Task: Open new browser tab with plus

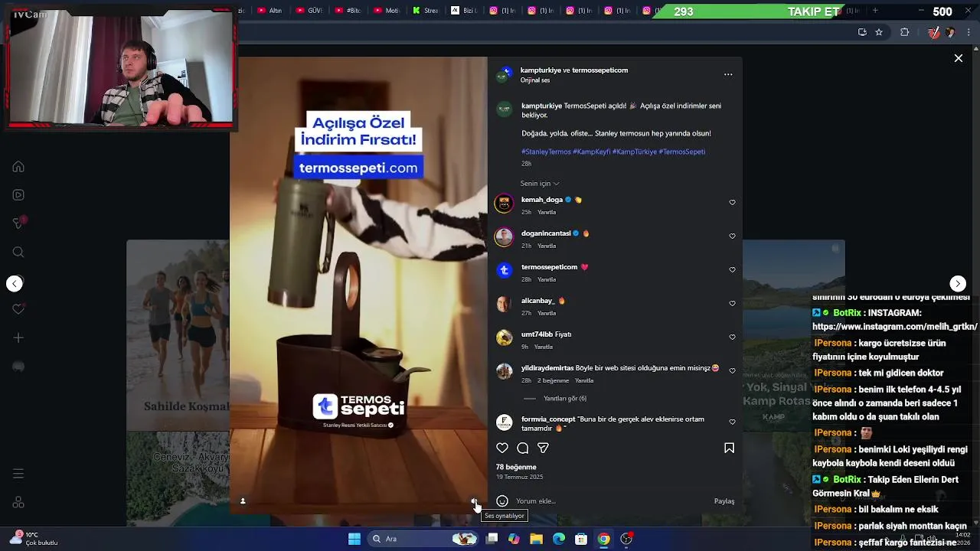Action: click(x=875, y=11)
